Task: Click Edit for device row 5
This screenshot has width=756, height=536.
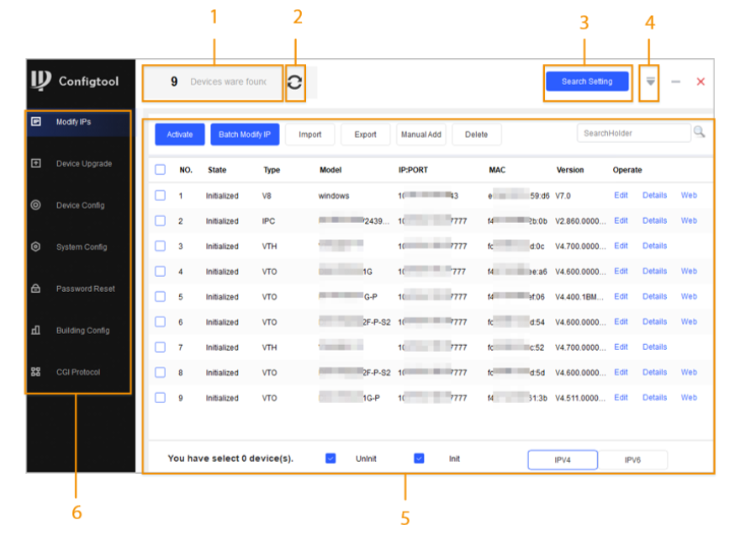Action: (621, 296)
